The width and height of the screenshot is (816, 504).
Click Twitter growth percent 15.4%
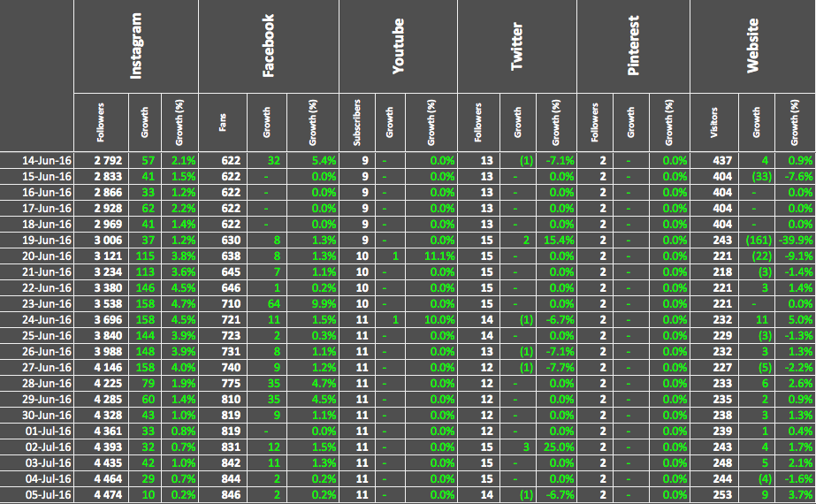pyautogui.click(x=556, y=240)
